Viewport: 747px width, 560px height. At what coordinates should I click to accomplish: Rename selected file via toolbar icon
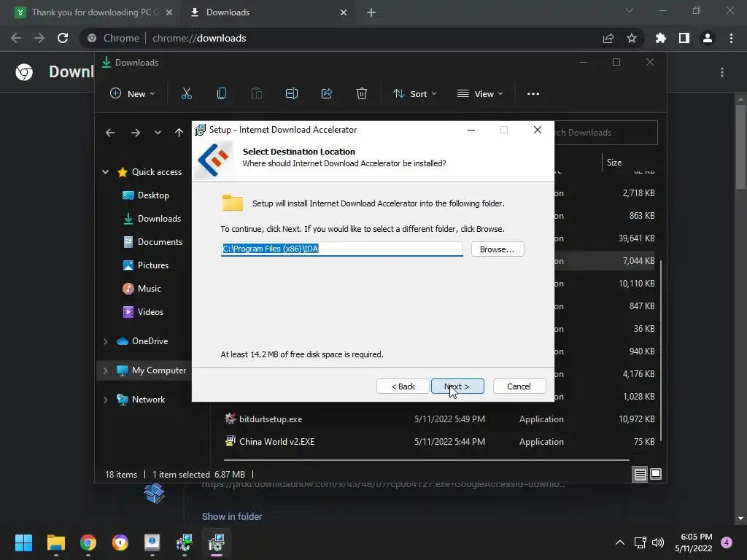[x=292, y=94]
